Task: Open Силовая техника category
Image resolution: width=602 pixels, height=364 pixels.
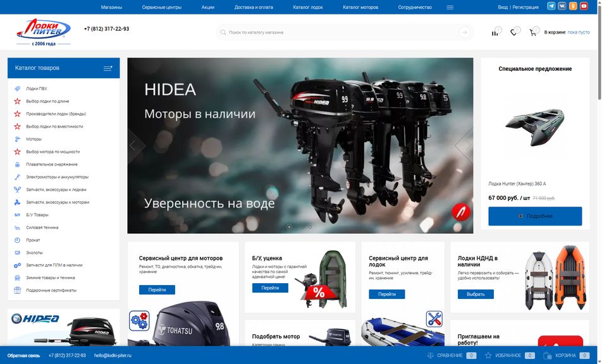Action: [42, 227]
